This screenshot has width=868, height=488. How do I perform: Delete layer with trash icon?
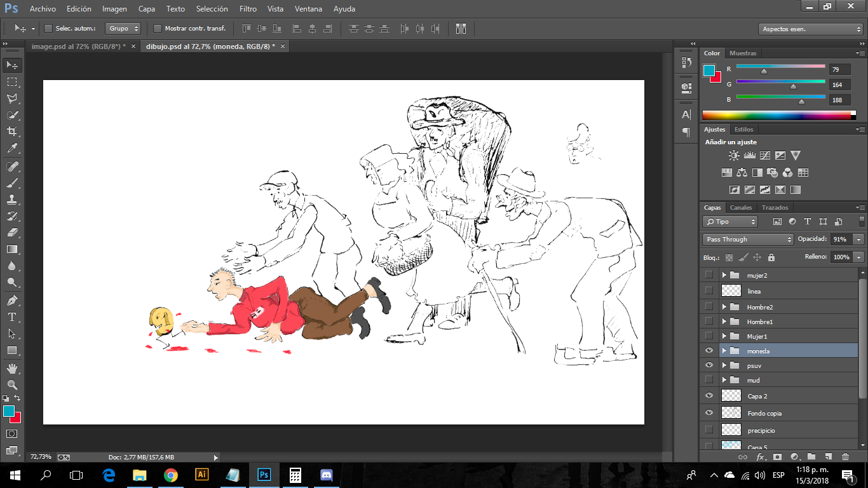coord(845,456)
